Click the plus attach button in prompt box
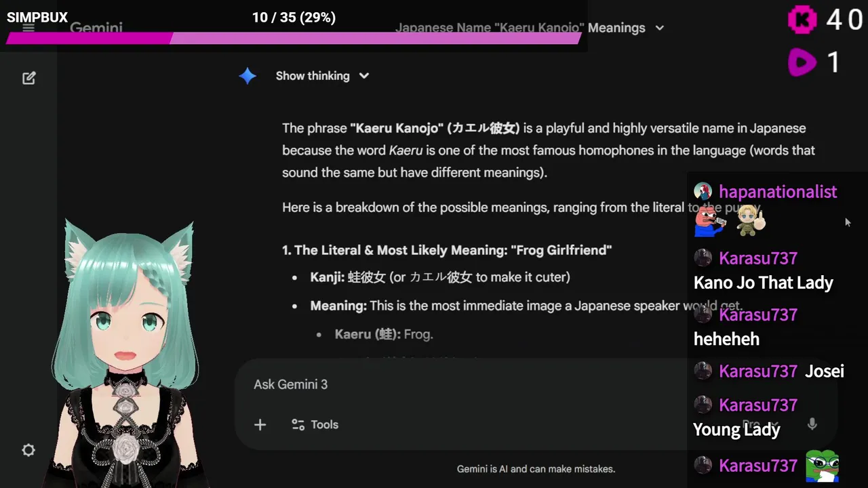The height and width of the screenshot is (488, 868). (260, 424)
